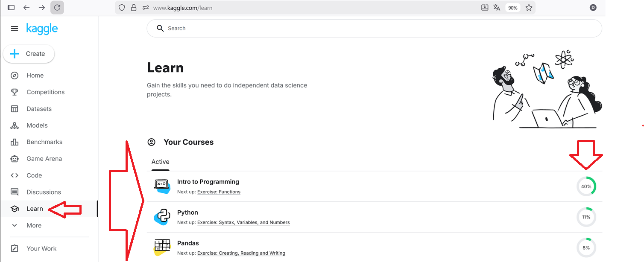
Task: Select the Active courses tab
Action: [x=160, y=162]
